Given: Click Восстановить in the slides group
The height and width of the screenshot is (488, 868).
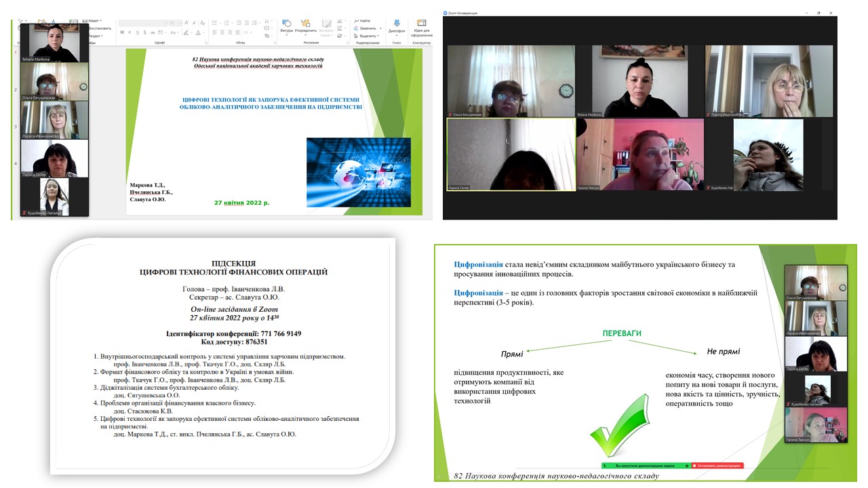Looking at the screenshot, I should (100, 28).
